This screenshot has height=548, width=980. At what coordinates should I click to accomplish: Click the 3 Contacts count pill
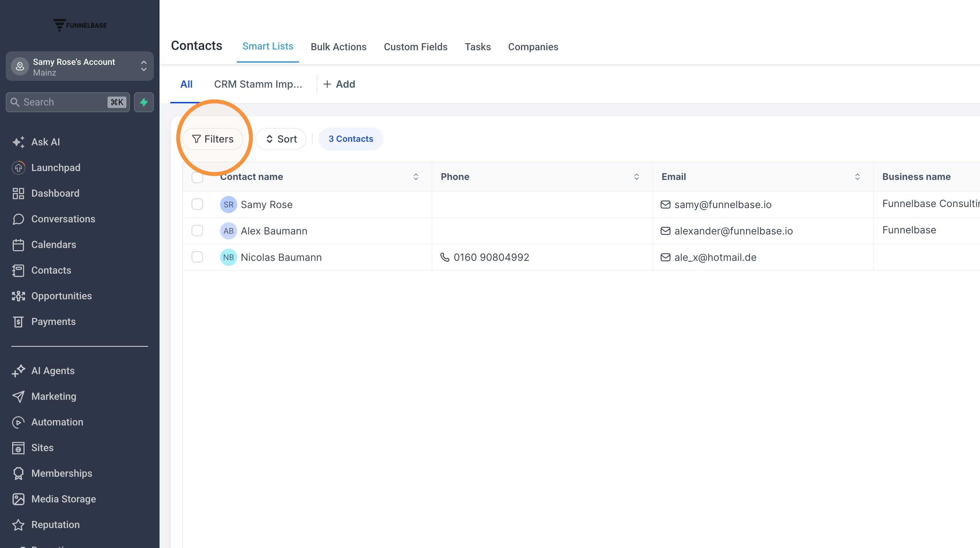click(351, 139)
